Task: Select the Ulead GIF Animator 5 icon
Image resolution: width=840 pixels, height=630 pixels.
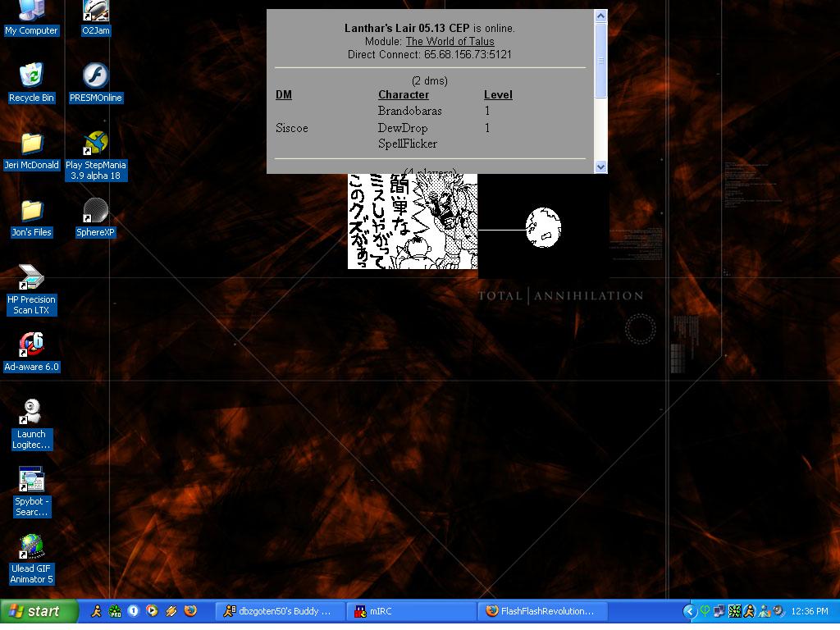Action: coord(31,559)
